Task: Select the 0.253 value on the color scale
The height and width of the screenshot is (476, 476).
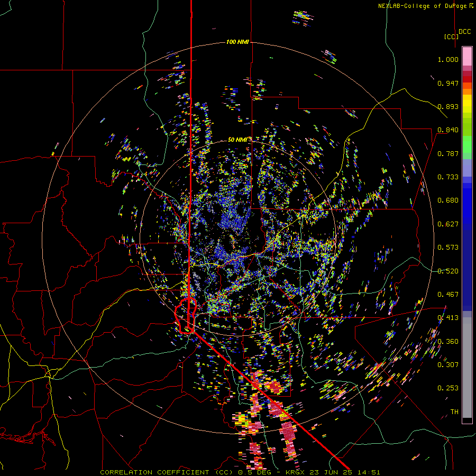Action: click(x=448, y=388)
